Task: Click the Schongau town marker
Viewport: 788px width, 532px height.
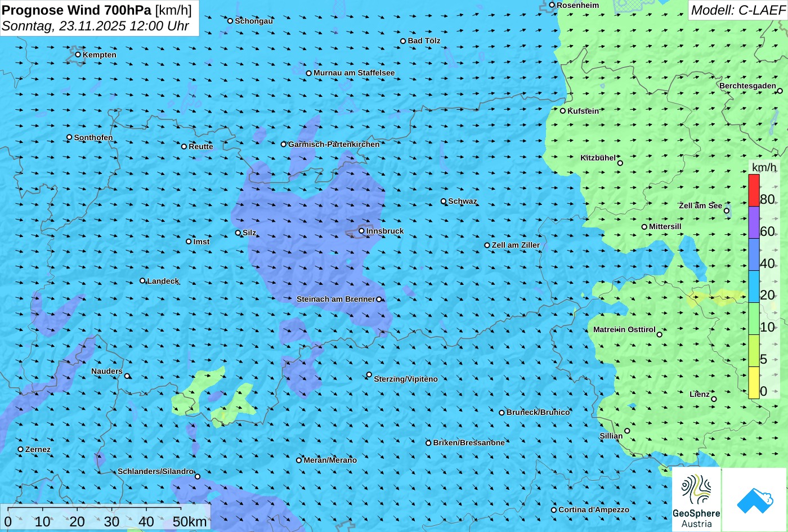Action: click(230, 21)
